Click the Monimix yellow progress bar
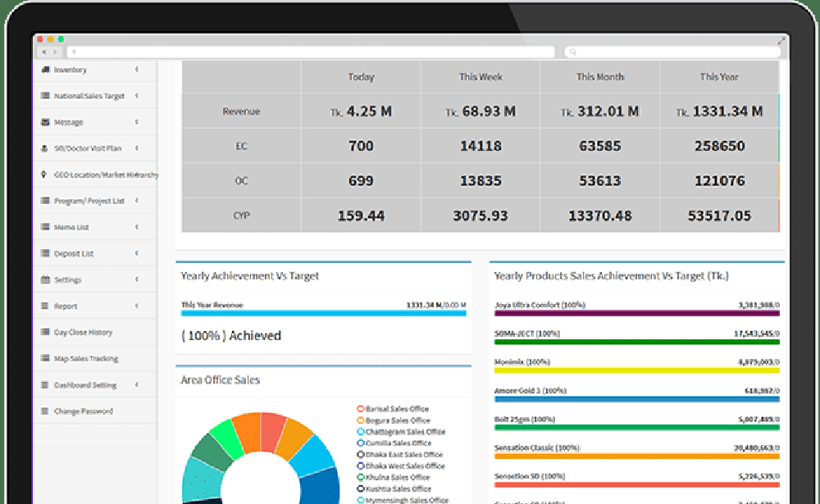The image size is (820, 504). [637, 370]
